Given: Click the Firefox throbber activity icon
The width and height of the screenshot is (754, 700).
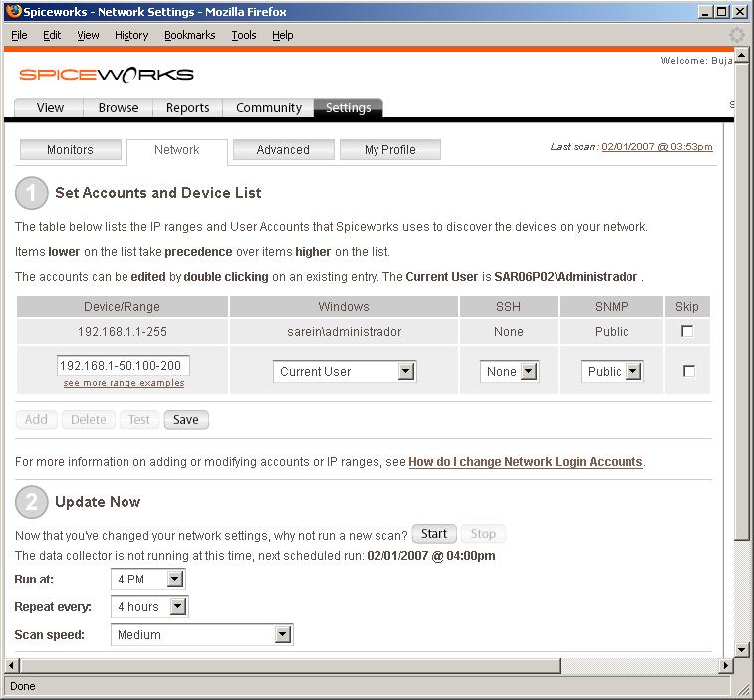Looking at the screenshot, I should [737, 35].
